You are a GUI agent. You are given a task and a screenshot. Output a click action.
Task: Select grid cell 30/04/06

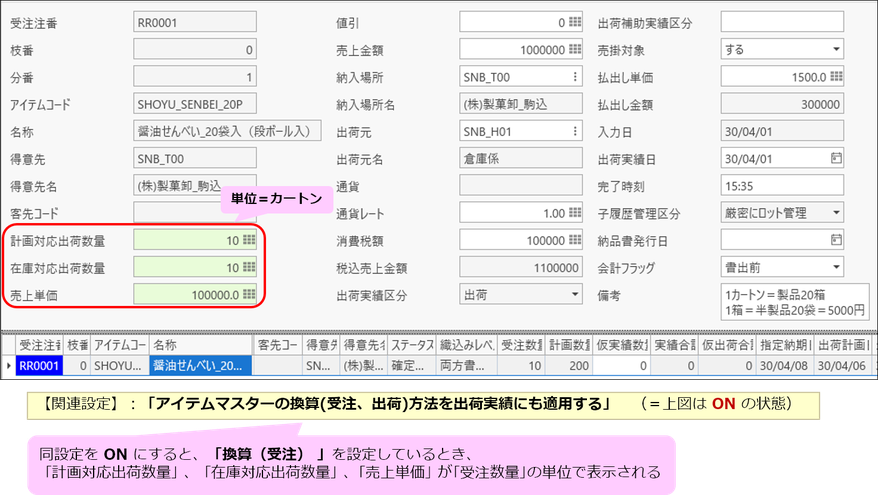[x=843, y=366]
